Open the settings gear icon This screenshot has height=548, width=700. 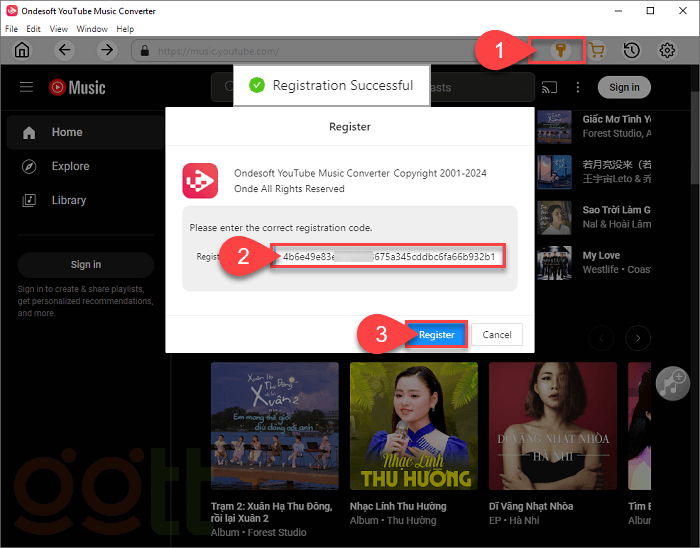667,51
